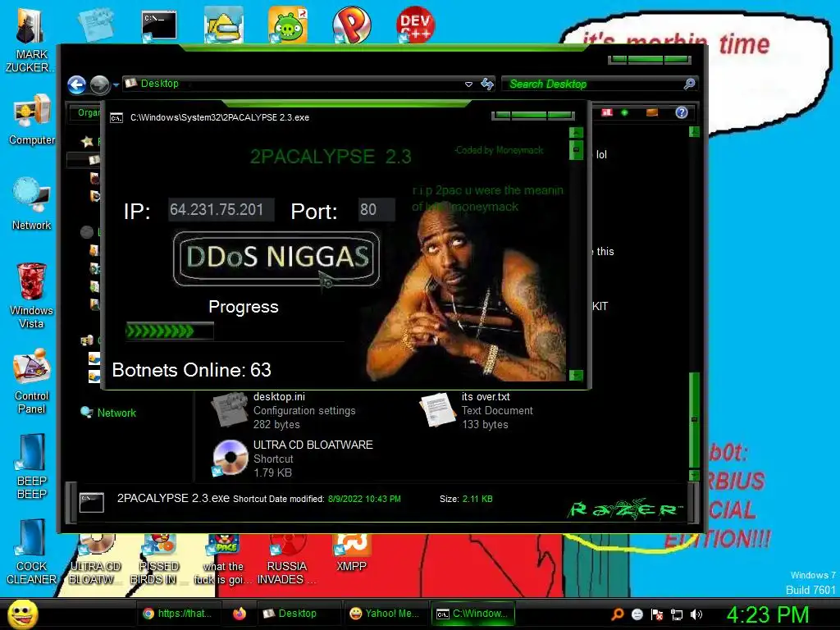This screenshot has height=630, width=840.
Task: Change view with the red view icon
Action: coord(607,112)
